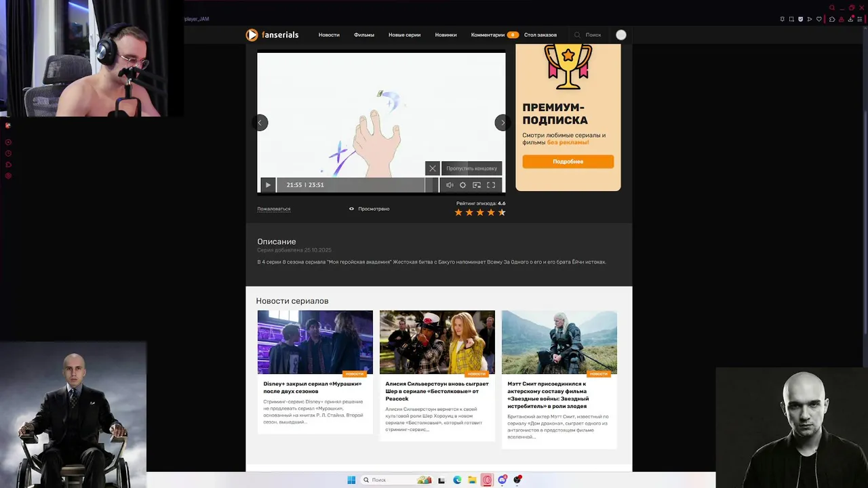Open the browser ad-blocker shield icon
The image size is (868, 488).
pos(800,19)
